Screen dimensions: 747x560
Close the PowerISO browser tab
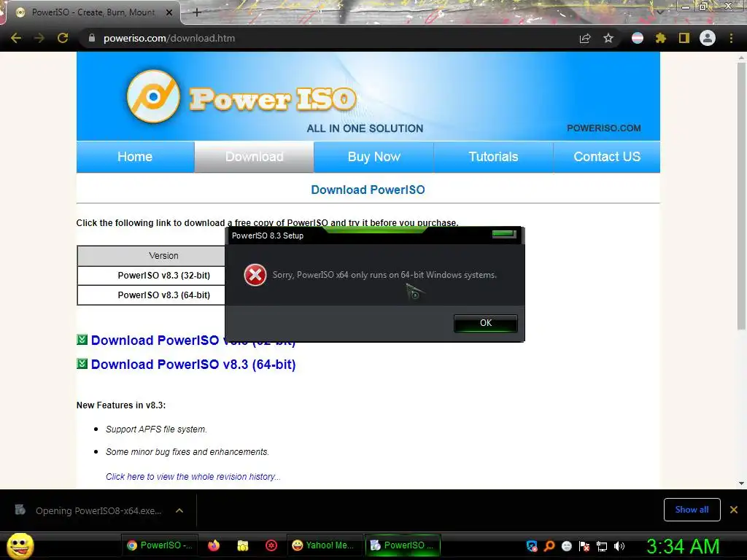click(169, 12)
